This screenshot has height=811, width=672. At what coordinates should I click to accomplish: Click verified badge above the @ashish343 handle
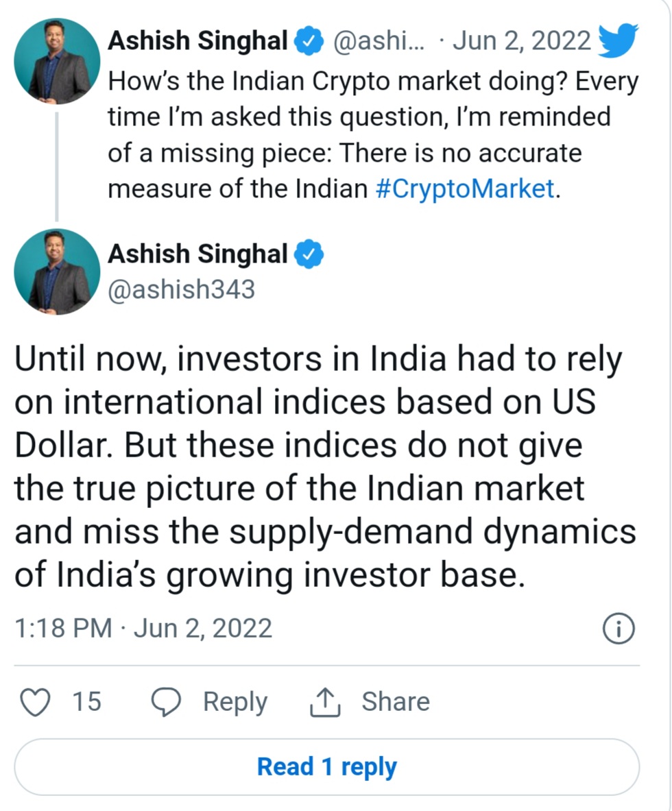[x=309, y=254]
